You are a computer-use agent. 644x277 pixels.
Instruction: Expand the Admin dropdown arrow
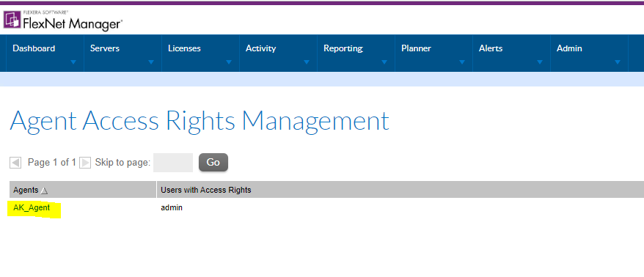(618, 62)
